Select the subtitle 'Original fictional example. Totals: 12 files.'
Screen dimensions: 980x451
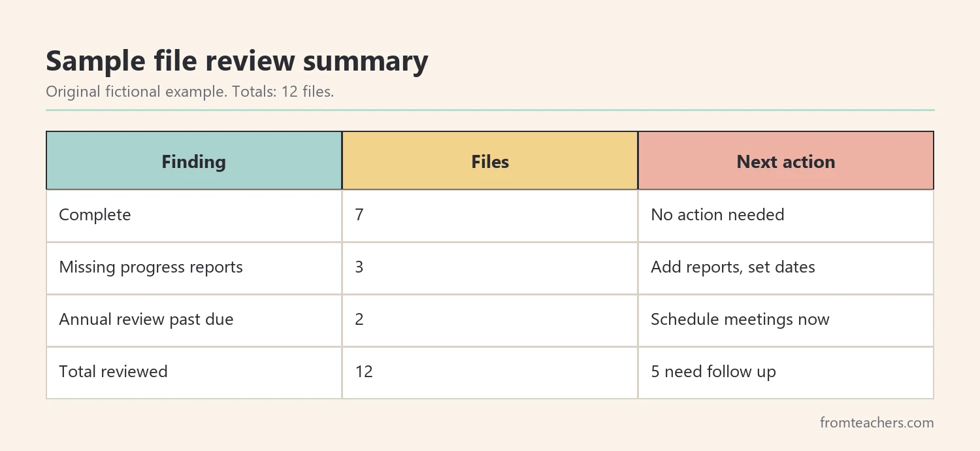click(190, 92)
